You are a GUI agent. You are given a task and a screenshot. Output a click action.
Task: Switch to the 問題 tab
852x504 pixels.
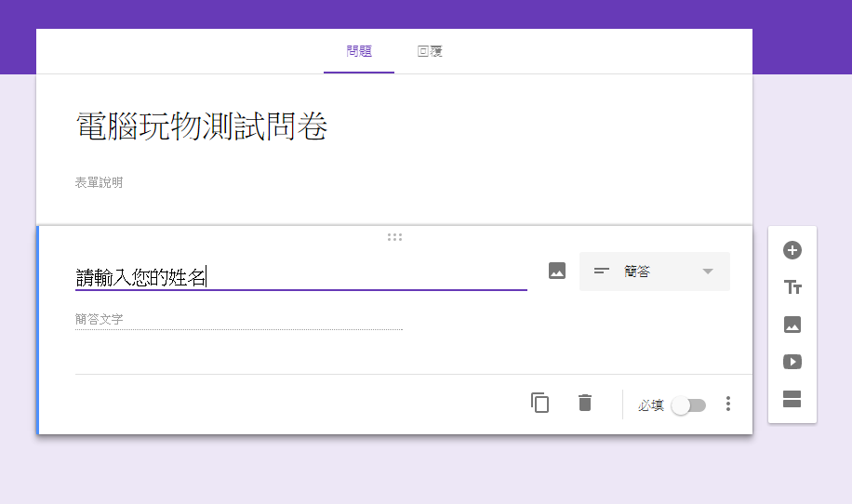click(359, 51)
